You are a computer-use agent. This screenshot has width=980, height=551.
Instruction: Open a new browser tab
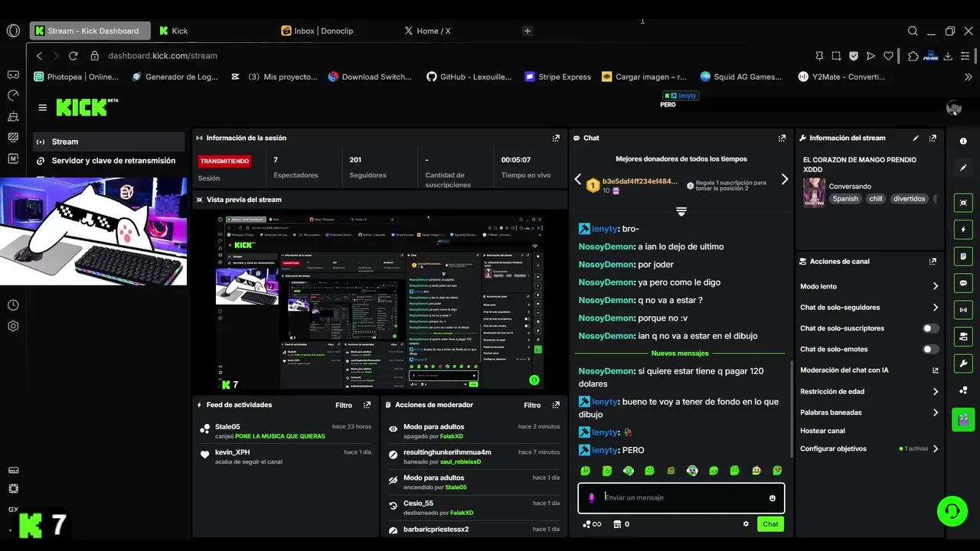pos(528,31)
